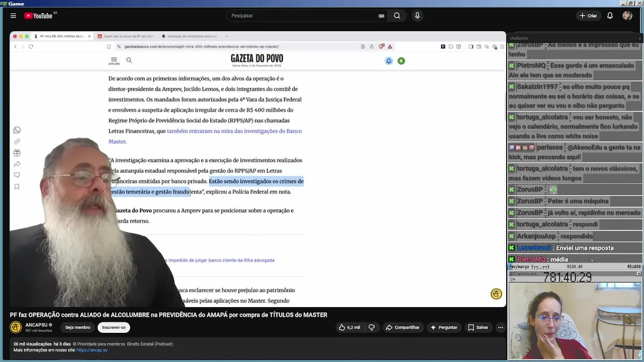Reload the page in the browser
The image size is (644, 362).
31,47
